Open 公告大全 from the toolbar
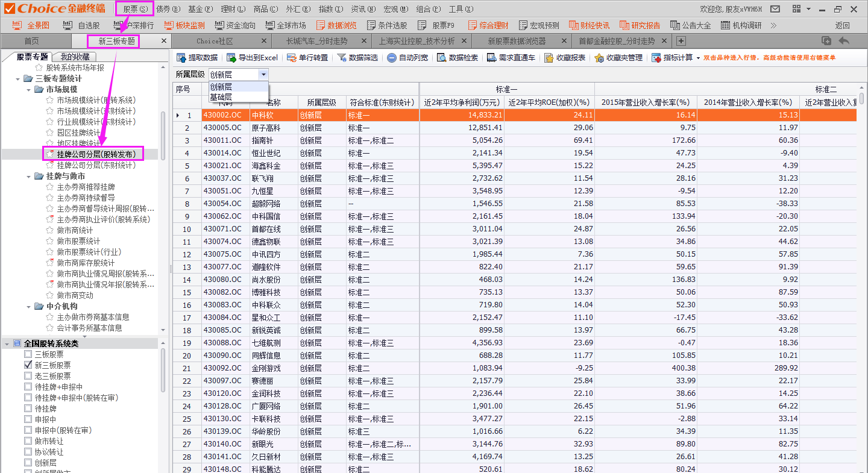868x473 pixels. coord(690,25)
